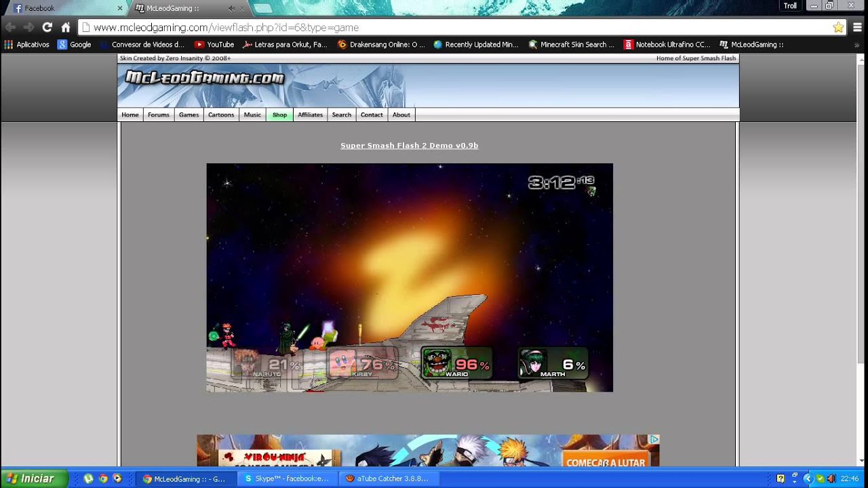The image size is (868, 488).
Task: Click the Troll user profile button
Action: (x=790, y=6)
